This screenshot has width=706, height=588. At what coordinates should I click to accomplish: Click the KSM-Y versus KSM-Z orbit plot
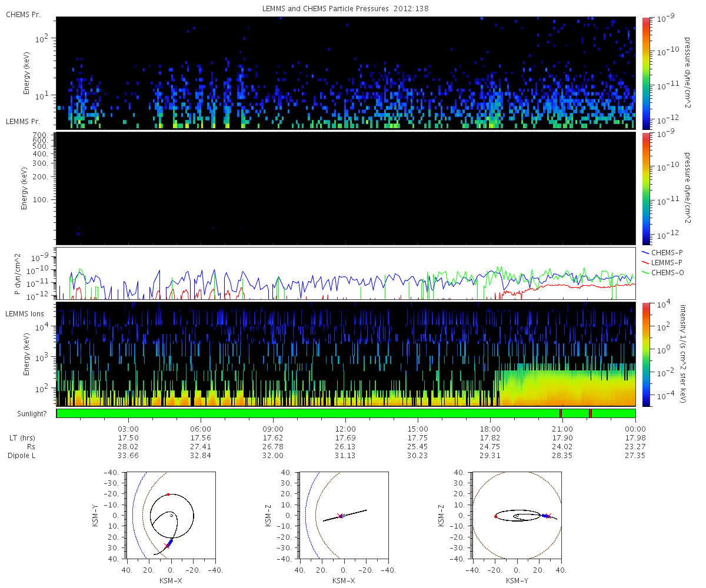point(517,516)
